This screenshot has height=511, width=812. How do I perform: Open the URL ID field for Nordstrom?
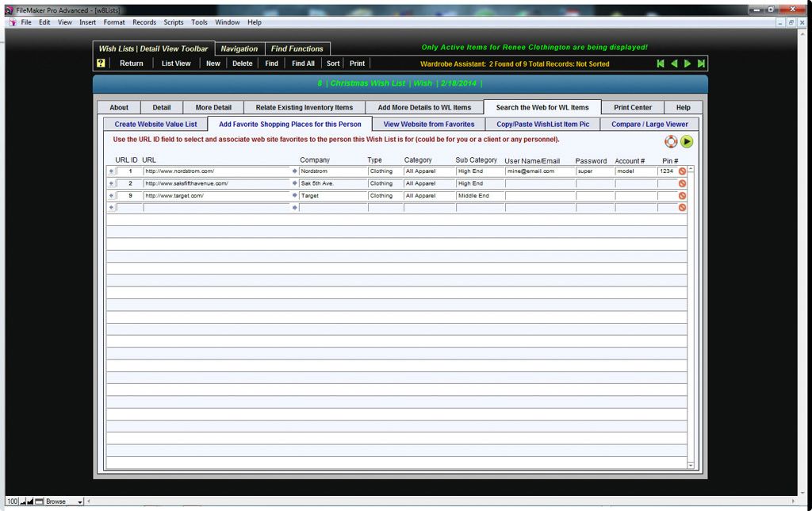[x=129, y=171]
